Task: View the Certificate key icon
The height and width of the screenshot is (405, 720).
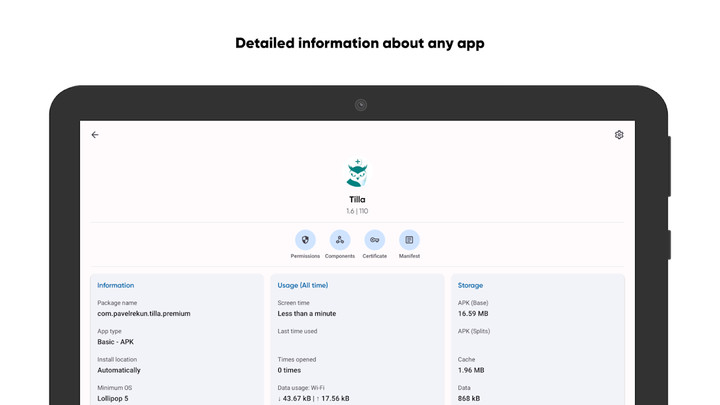Action: [375, 240]
